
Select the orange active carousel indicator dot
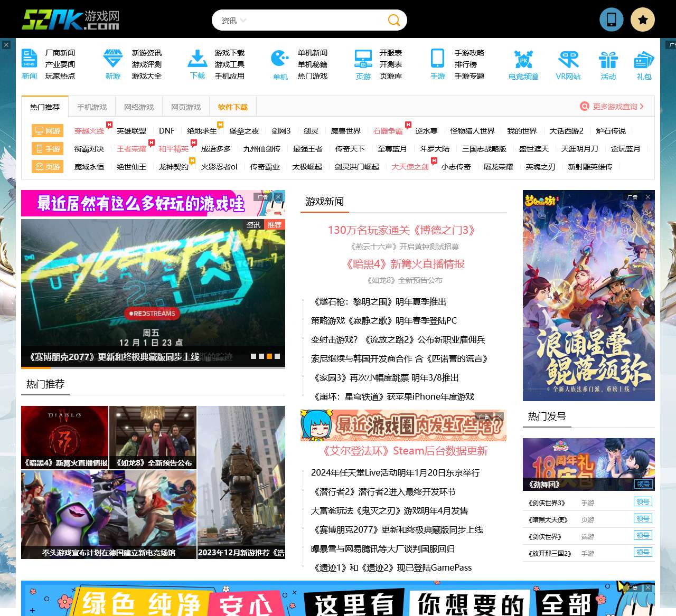click(269, 356)
